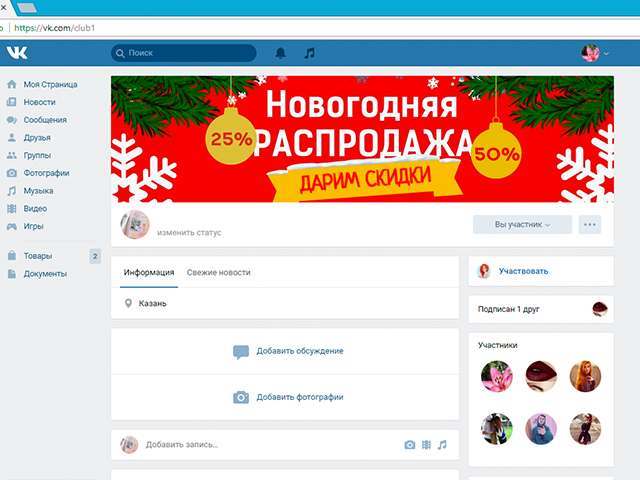Viewport: 640px width, 480px height.
Task: Open the purple background man member avatar
Action: [541, 429]
